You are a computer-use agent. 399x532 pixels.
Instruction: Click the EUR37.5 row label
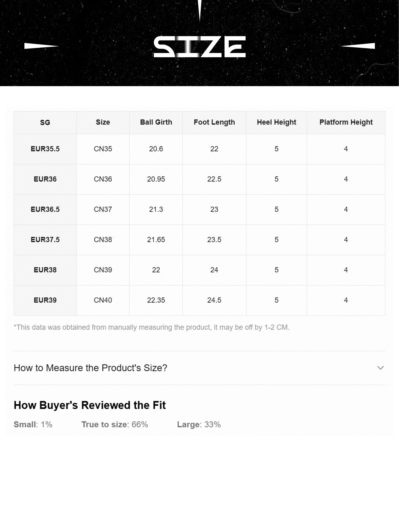tap(45, 240)
